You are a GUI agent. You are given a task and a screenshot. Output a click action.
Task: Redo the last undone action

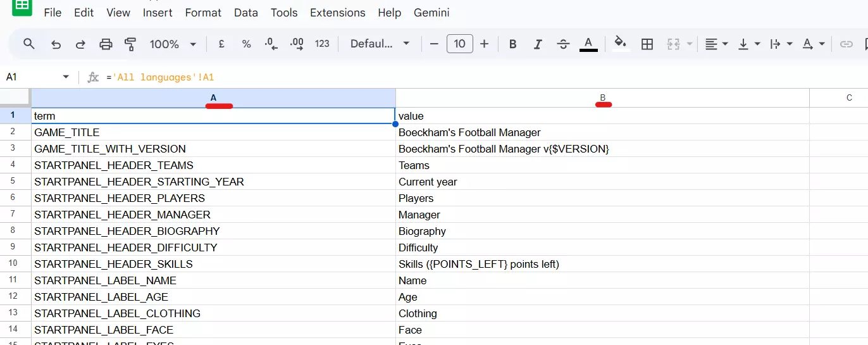[x=80, y=44]
